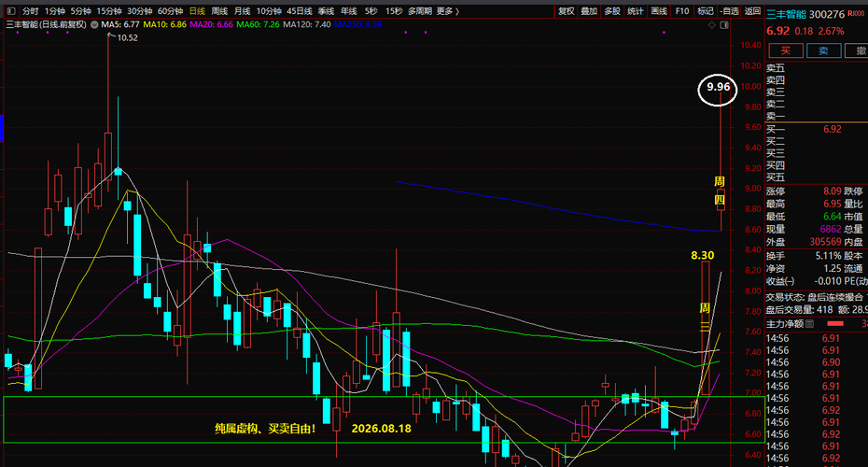The width and height of the screenshot is (868, 467).
Task: Toggle the right info panel icon
Action: pos(724,25)
